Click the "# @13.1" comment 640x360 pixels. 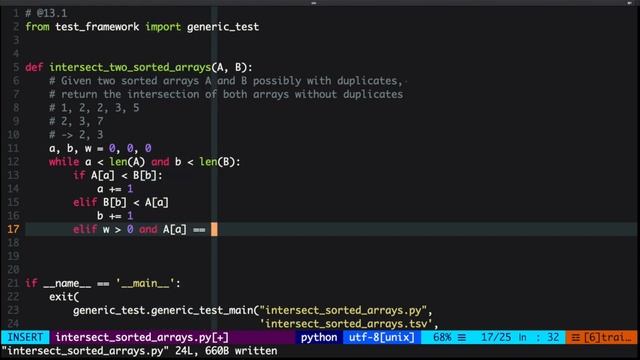(x=46, y=13)
